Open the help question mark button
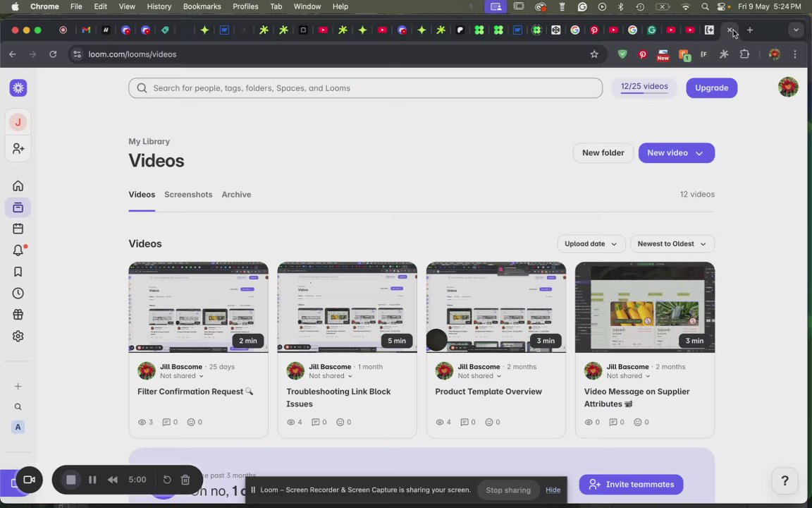This screenshot has height=508, width=812. coord(785,481)
